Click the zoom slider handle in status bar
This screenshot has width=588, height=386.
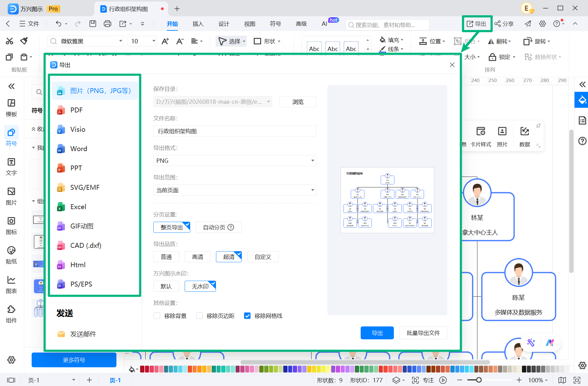coord(479,380)
